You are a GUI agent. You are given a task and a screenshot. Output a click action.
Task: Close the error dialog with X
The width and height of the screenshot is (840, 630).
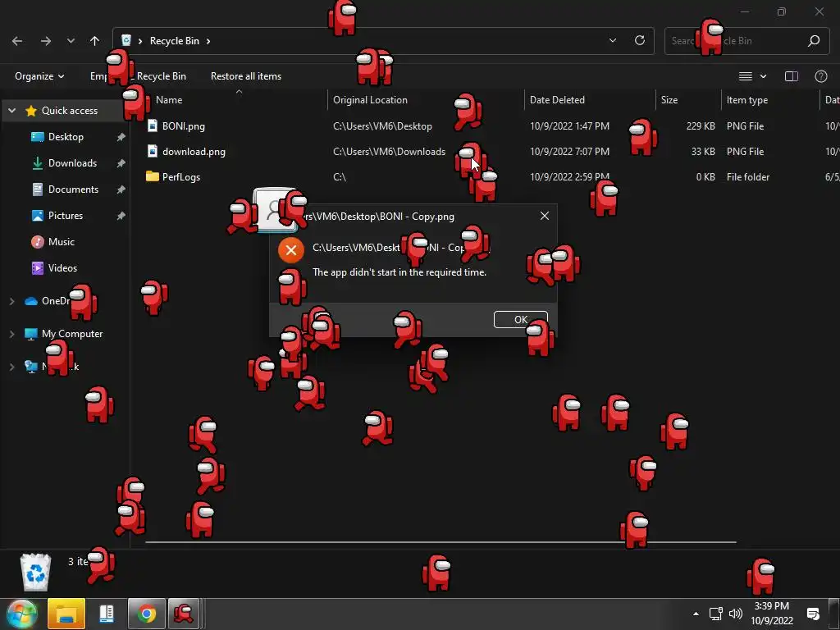coord(545,216)
